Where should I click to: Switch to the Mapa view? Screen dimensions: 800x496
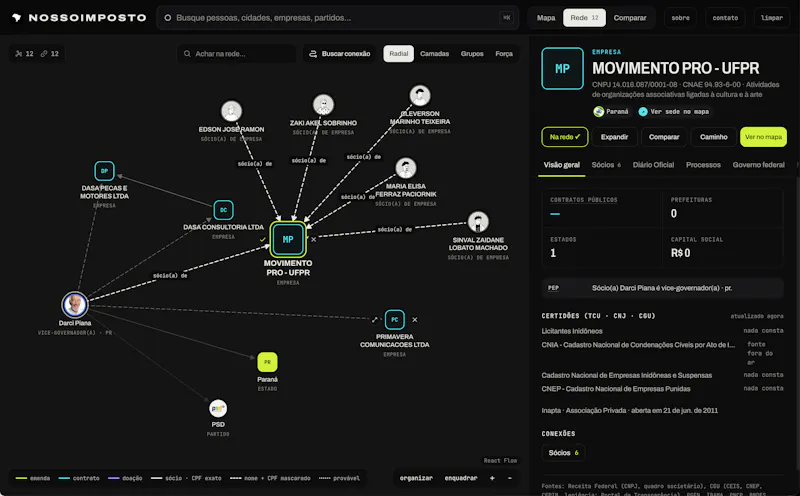coord(545,18)
